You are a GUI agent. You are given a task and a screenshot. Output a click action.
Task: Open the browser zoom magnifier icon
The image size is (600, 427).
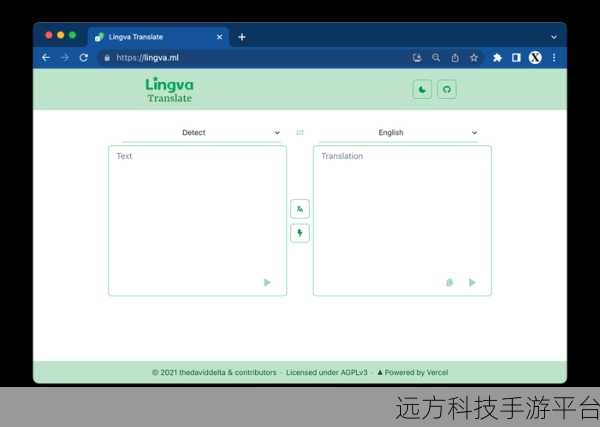(x=436, y=58)
